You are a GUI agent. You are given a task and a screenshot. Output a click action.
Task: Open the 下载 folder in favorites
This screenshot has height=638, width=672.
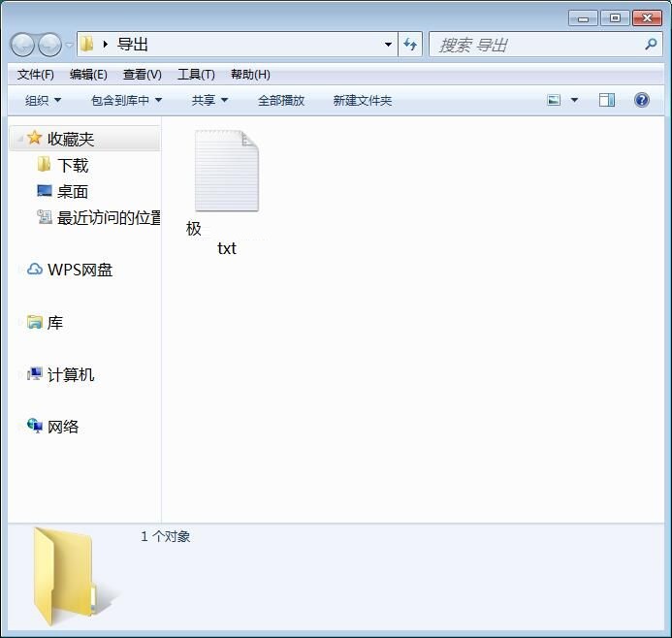[72, 166]
